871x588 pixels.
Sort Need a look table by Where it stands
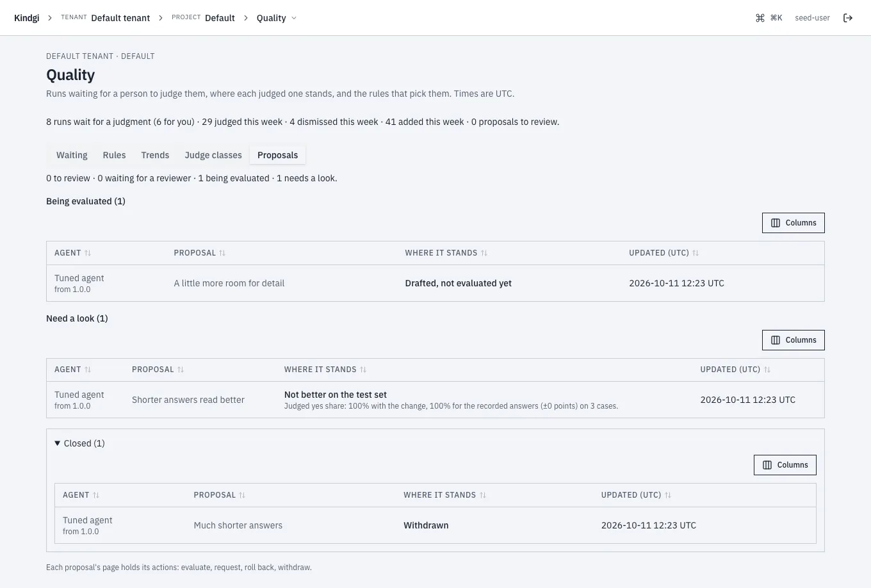[x=325, y=370]
